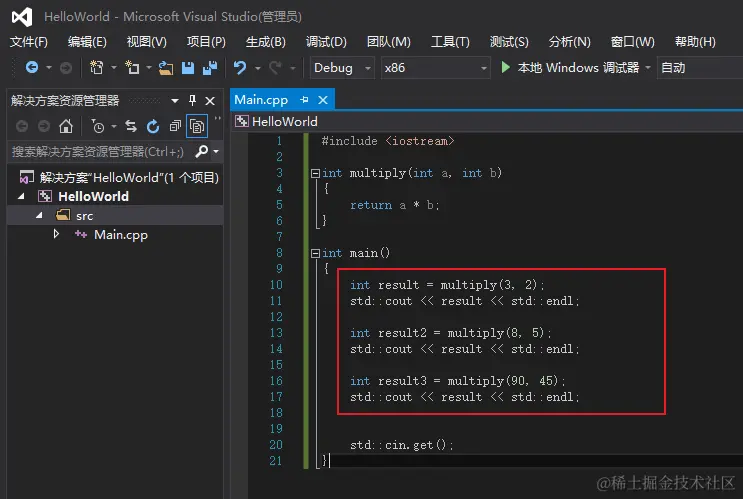This screenshot has height=499, width=743.
Task: Select the solution 'HelloWorld' root node
Action: 118,177
